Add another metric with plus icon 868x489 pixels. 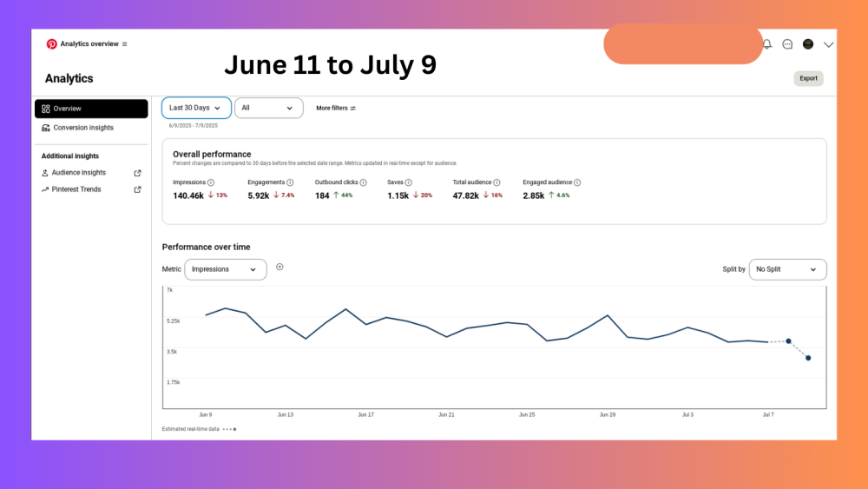point(279,267)
